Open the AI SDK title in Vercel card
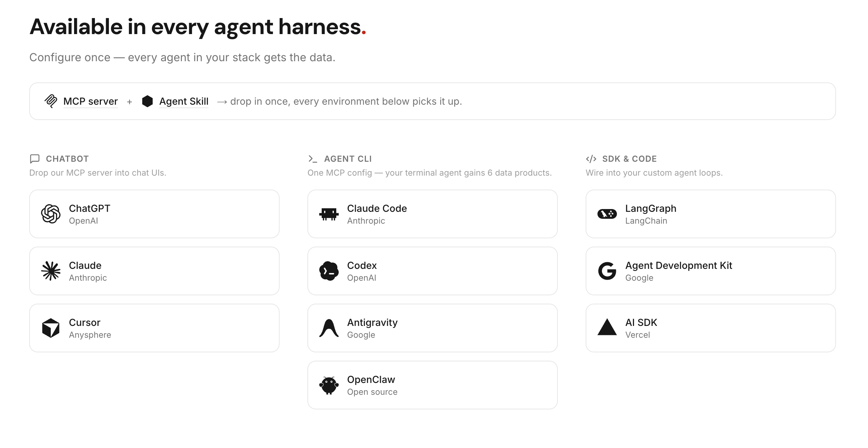 point(641,322)
